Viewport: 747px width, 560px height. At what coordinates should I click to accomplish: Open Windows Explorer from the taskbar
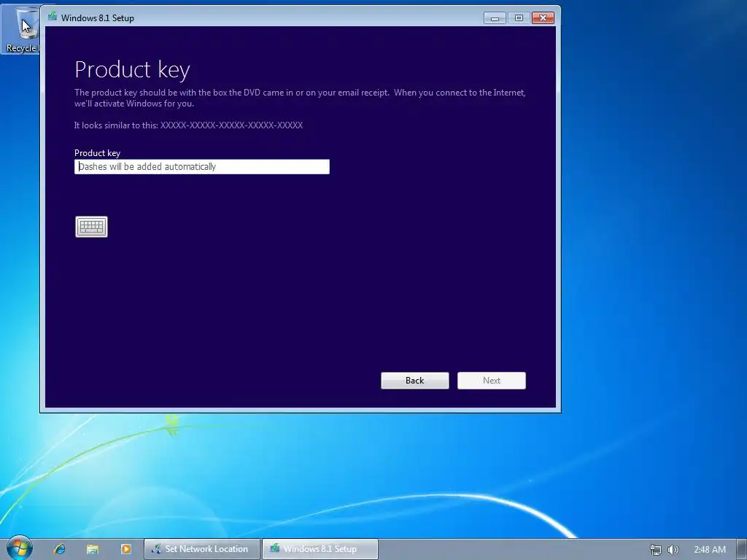[x=93, y=549]
